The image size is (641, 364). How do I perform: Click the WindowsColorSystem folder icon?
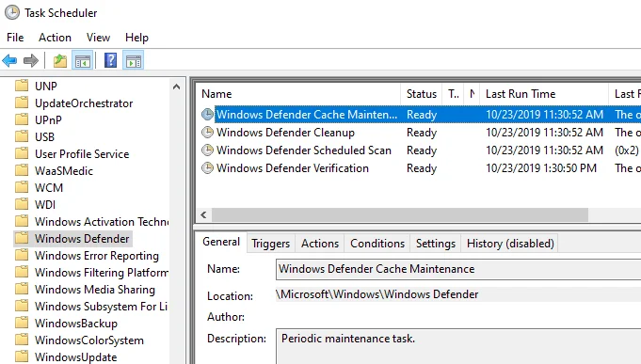click(x=22, y=340)
